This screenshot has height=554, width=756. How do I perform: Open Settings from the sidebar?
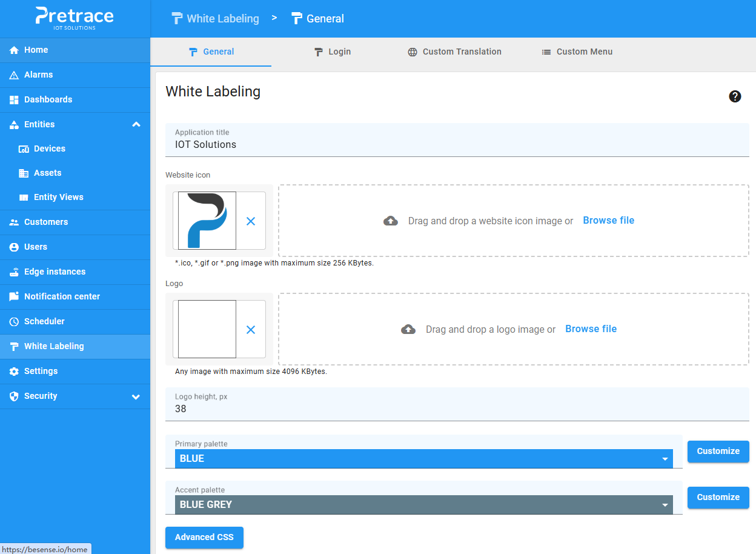75,372
